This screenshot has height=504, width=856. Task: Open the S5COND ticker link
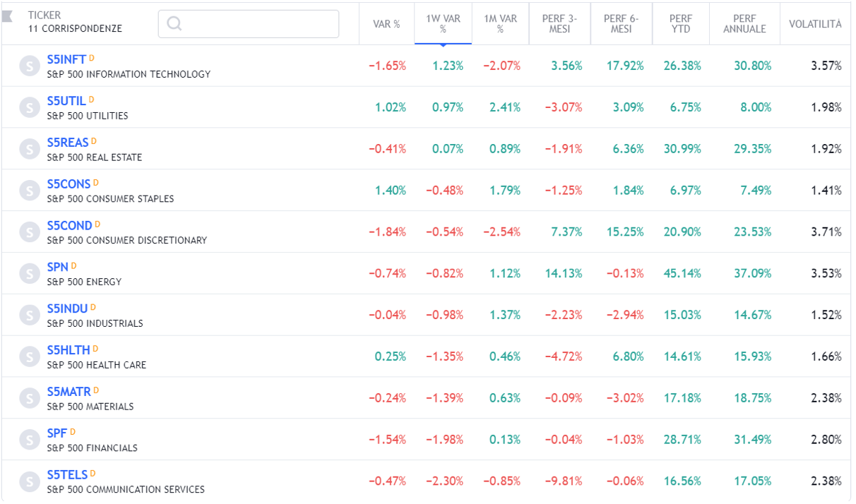coord(69,226)
